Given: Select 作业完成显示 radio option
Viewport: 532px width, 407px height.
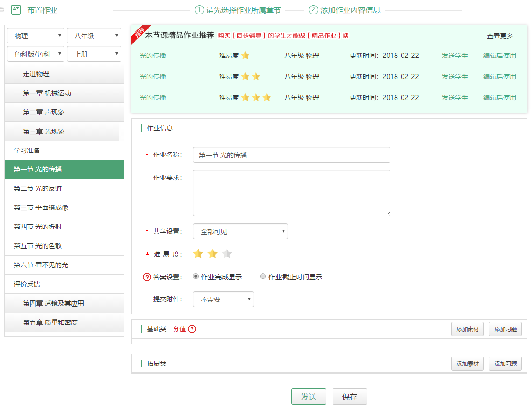Looking at the screenshot, I should (x=195, y=276).
